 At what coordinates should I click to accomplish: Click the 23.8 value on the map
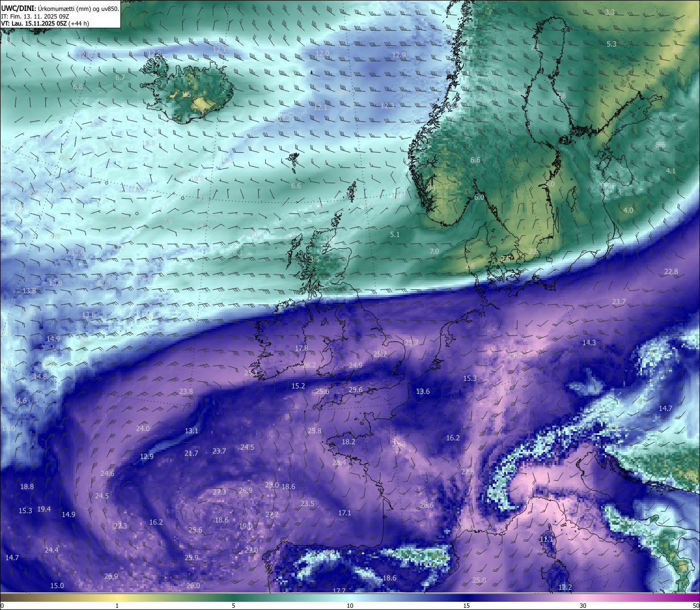(x=186, y=391)
